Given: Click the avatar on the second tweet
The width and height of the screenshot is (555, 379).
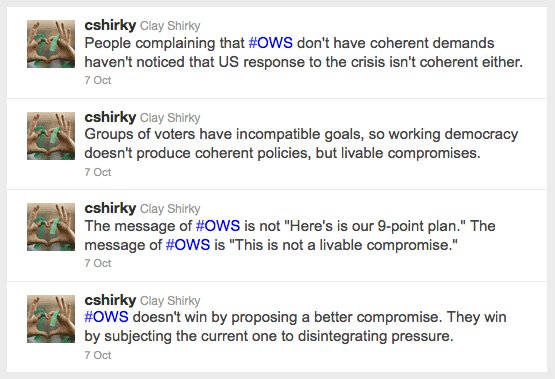Looking at the screenshot, I should click(x=51, y=136).
